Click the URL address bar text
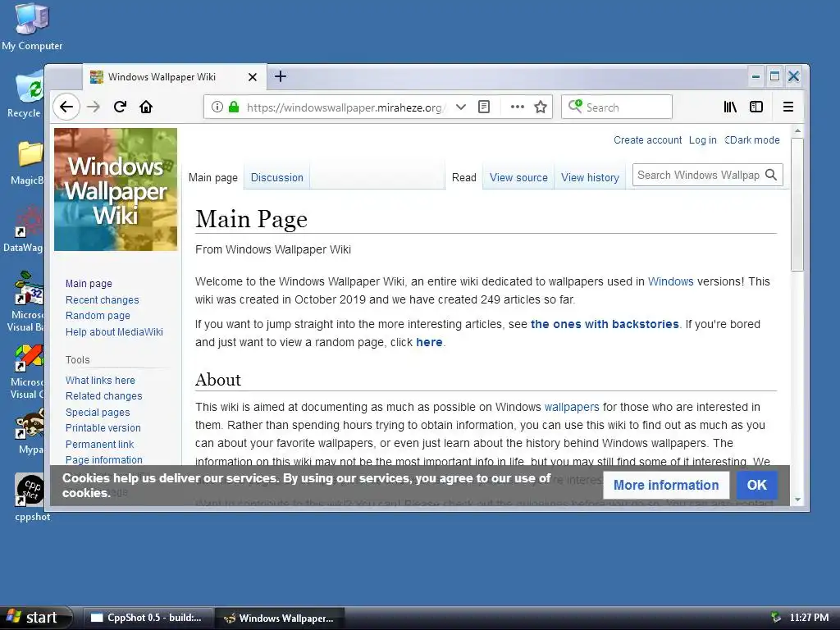The width and height of the screenshot is (840, 630). tap(345, 107)
